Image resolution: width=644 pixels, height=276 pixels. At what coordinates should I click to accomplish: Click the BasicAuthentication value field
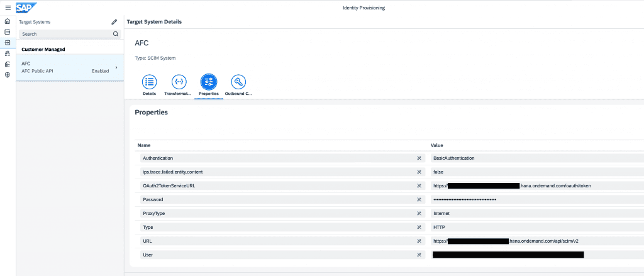[537, 158]
